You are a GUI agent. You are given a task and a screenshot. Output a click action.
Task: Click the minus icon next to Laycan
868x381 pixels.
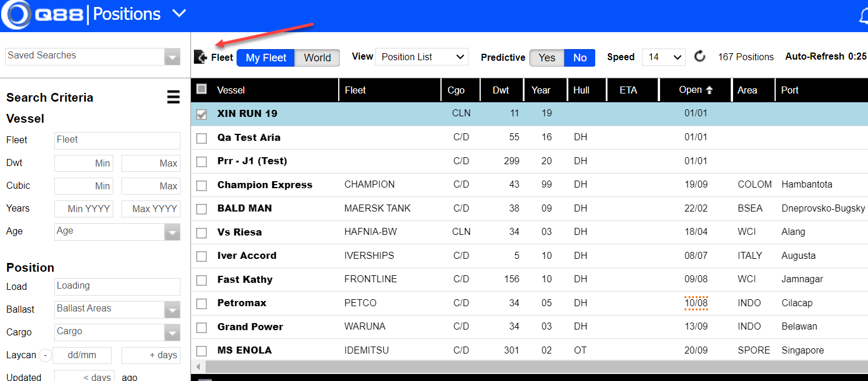coord(46,355)
